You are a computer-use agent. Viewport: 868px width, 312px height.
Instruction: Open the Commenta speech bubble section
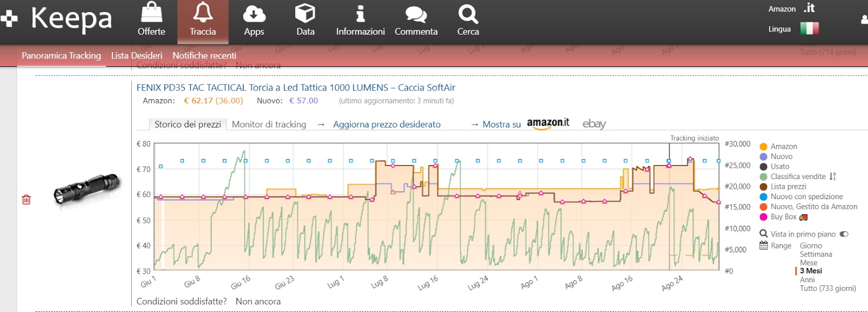(416, 22)
